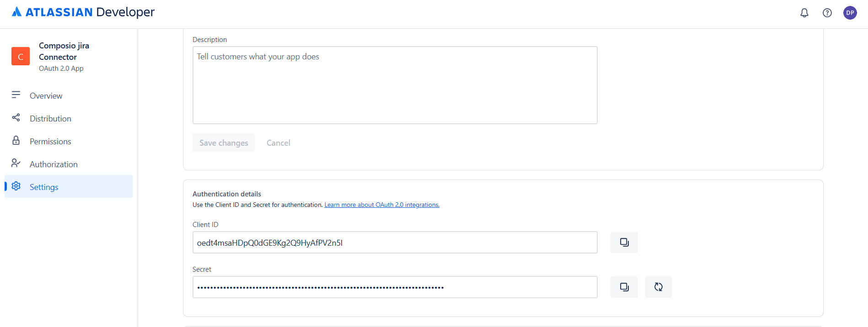
Task: Open the notifications bell
Action: click(x=804, y=13)
